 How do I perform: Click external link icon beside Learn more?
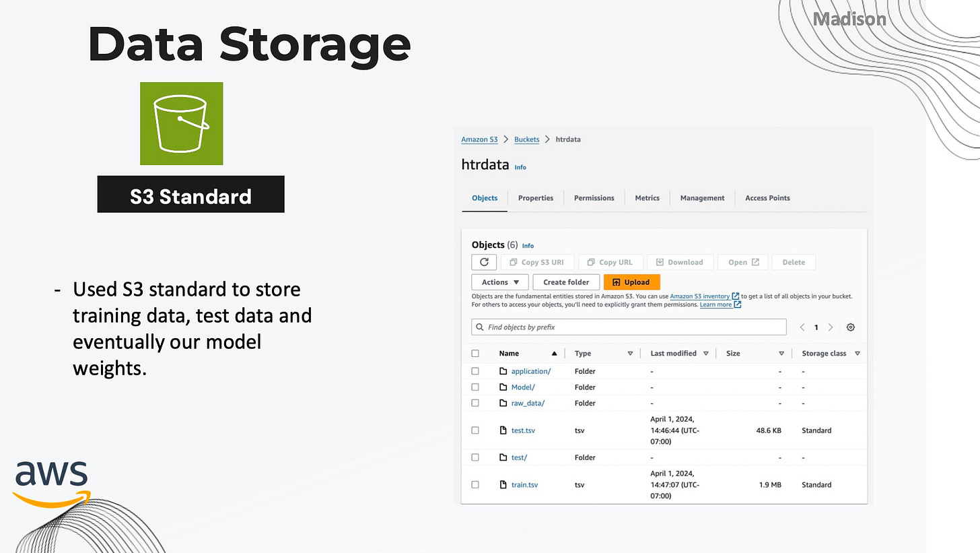tap(738, 304)
